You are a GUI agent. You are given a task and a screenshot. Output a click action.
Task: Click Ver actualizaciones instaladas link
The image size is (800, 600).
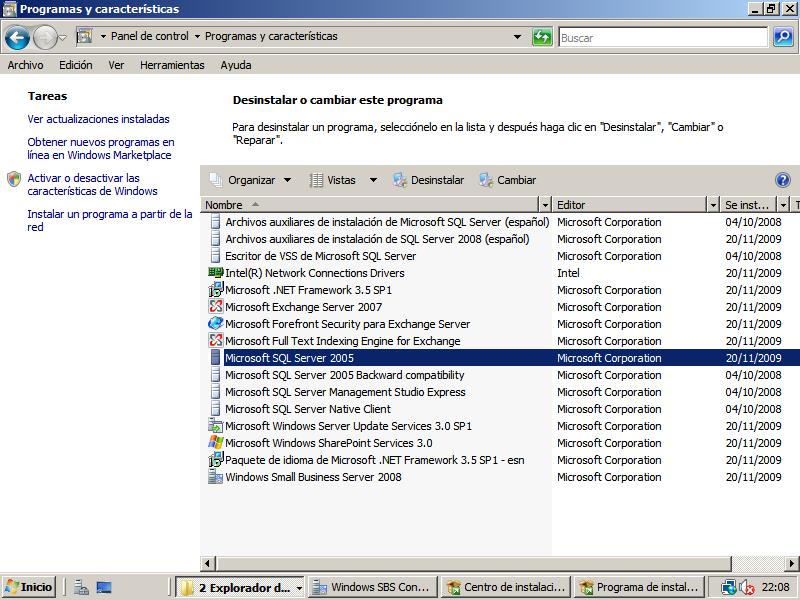[98, 119]
